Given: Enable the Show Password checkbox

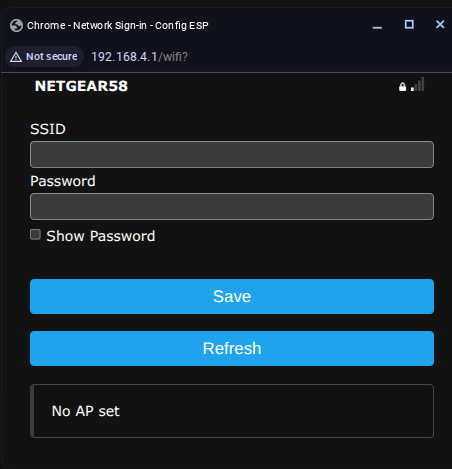Looking at the screenshot, I should point(35,235).
